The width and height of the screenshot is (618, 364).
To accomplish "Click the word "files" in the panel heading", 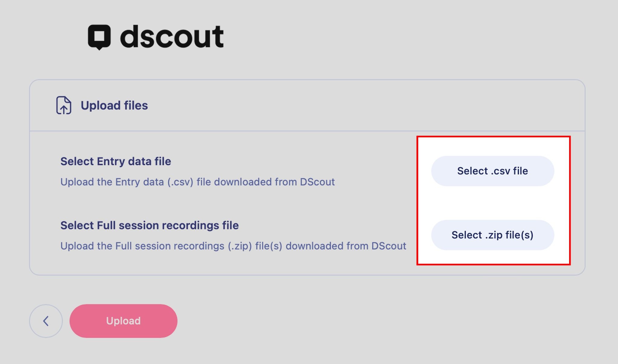I will (136, 106).
